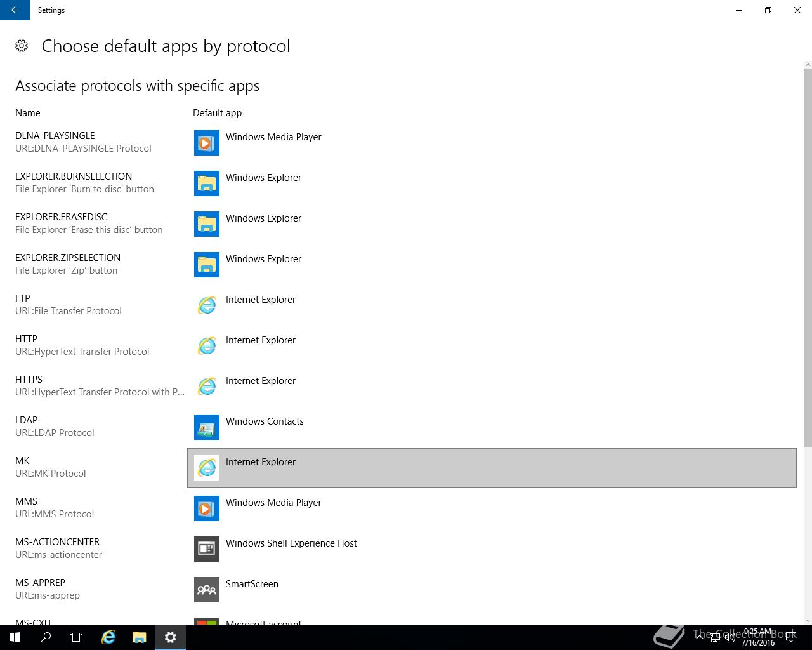Open taskbar search magnifier
The width and height of the screenshot is (812, 650).
tap(46, 637)
